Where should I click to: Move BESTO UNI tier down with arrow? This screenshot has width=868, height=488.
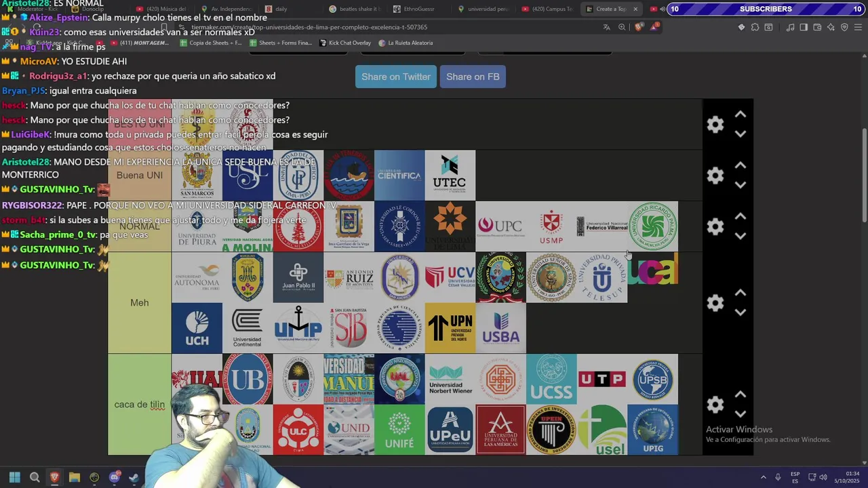pos(741,134)
